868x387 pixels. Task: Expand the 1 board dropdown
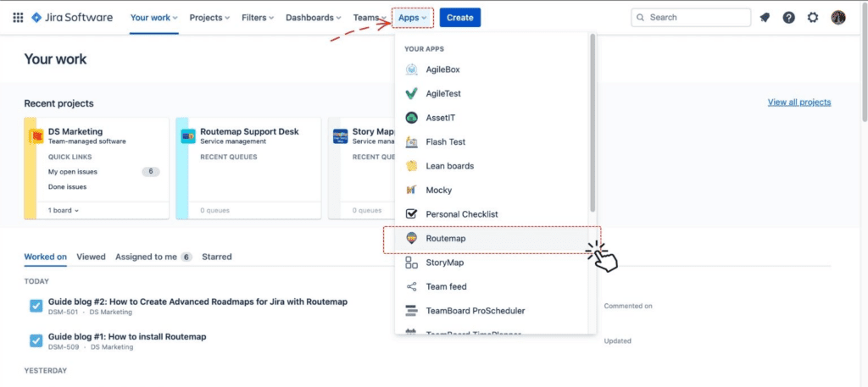pyautogui.click(x=63, y=210)
